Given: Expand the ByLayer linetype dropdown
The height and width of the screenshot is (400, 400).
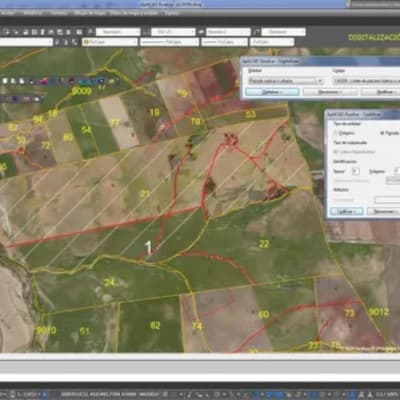Looking at the screenshot, I should (x=169, y=42).
